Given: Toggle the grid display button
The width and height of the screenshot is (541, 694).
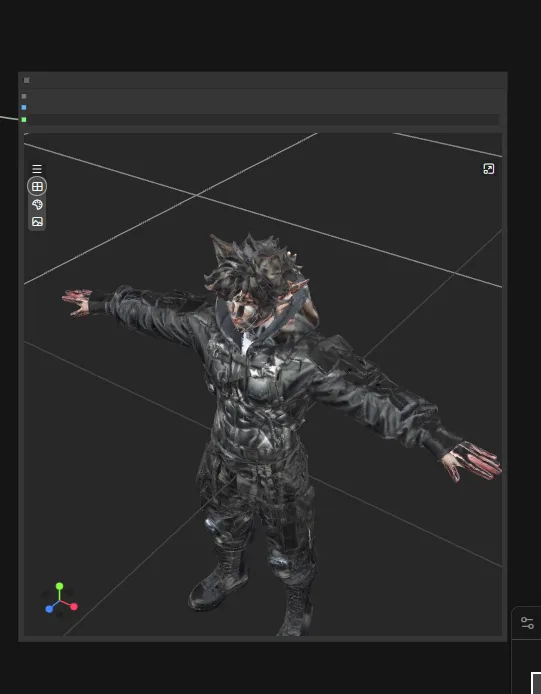Looking at the screenshot, I should coord(37,186).
